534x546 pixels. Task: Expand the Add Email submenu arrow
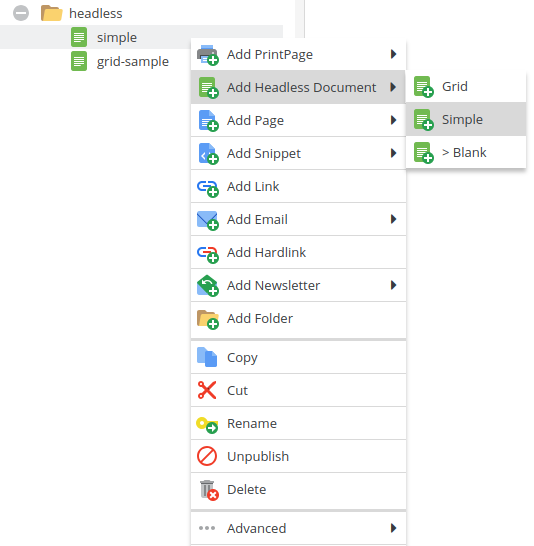tap(393, 219)
